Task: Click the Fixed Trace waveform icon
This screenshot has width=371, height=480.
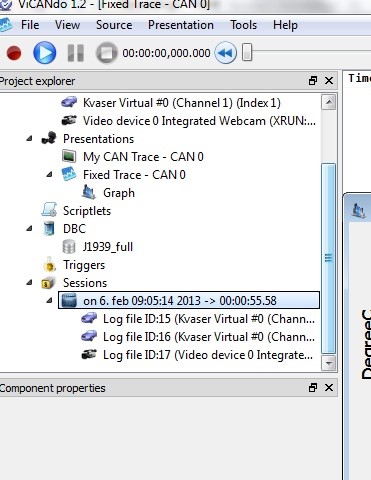Action: pos(69,174)
